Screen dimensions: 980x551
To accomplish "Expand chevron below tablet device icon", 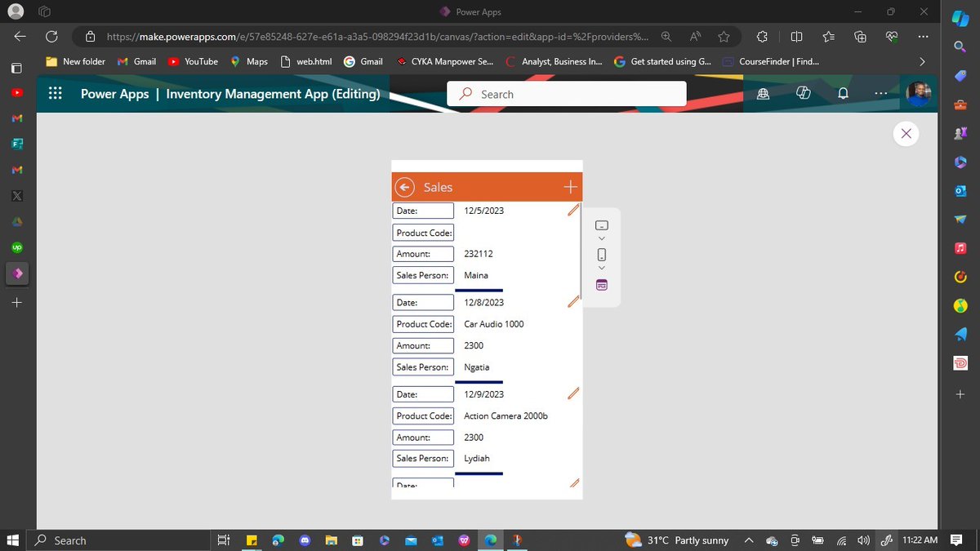I will click(x=602, y=238).
